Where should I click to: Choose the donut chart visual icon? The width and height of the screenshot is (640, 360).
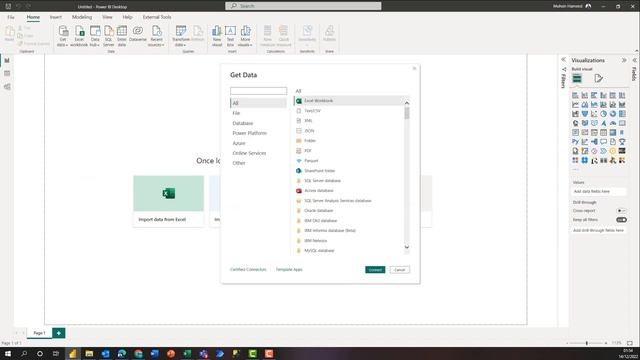coord(613,114)
